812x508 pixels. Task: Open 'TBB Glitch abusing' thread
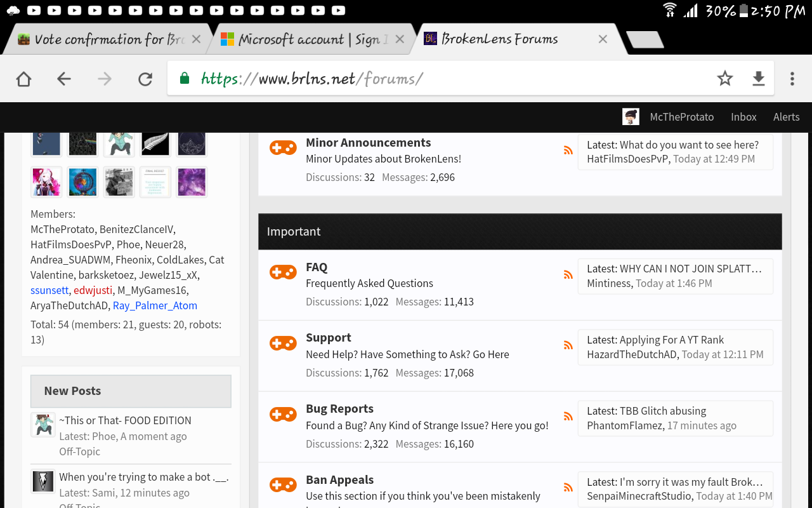663,411
